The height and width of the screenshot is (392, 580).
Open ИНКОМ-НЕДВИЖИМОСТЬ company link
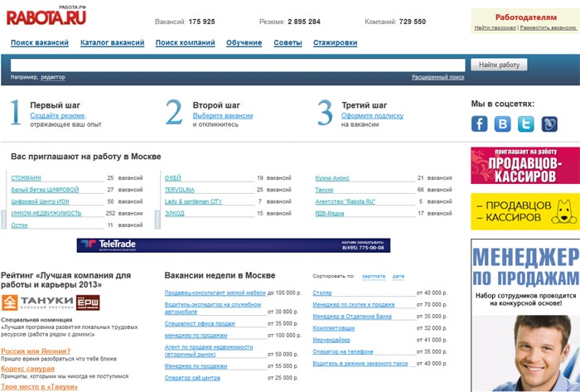pyautogui.click(x=46, y=213)
